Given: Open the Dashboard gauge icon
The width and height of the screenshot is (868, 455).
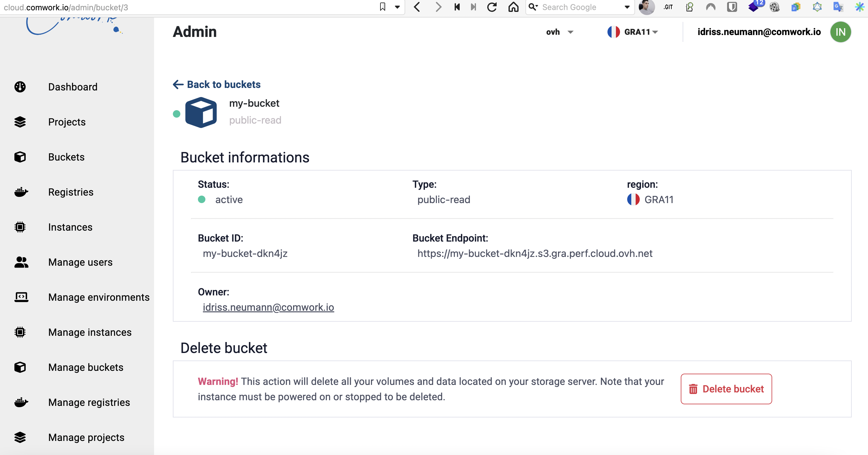Looking at the screenshot, I should [20, 87].
